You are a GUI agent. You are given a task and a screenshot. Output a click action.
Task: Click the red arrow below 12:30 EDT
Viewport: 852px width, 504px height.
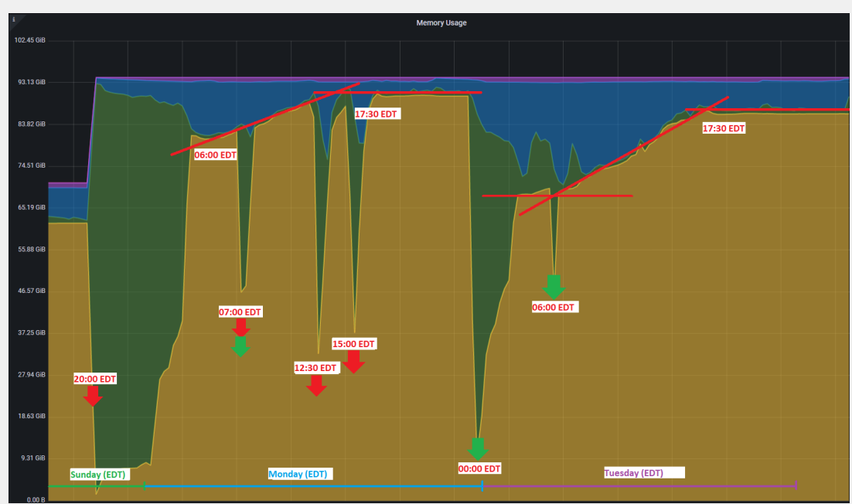point(315,385)
